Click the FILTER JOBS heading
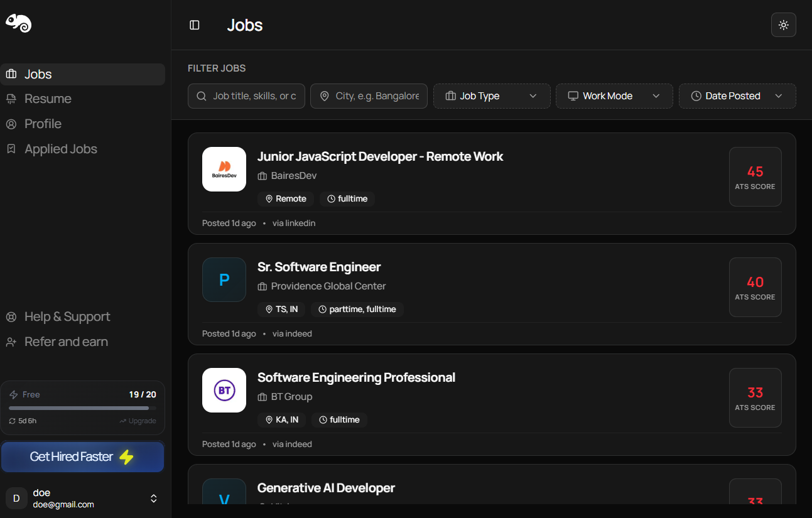Viewport: 812px width, 518px height. tap(217, 68)
